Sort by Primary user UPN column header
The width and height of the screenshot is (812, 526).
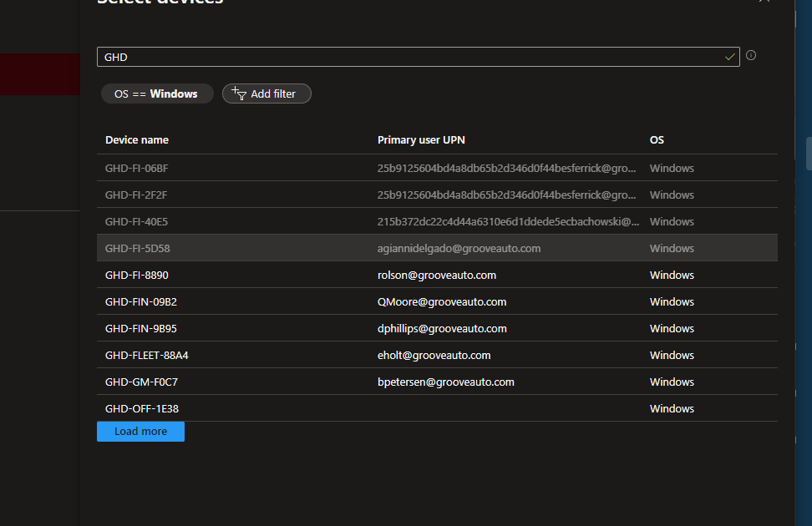[x=421, y=139]
